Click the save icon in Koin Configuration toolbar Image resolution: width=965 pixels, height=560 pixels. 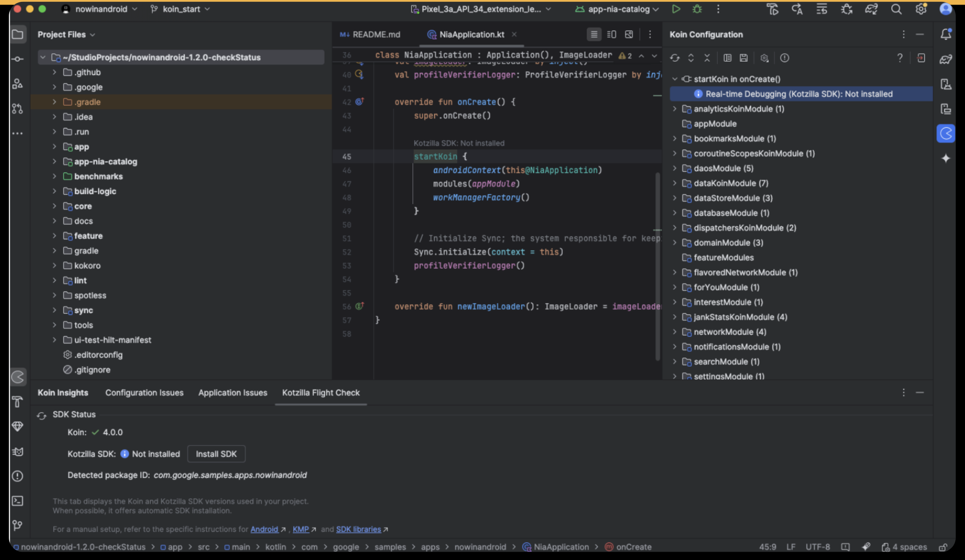(x=743, y=58)
